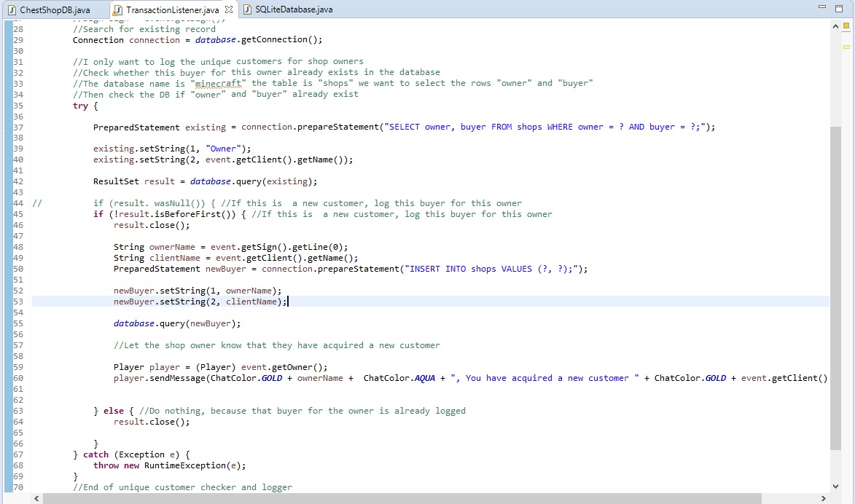Screen dimensions: 855x504
Task: Minimize the editor pane
Action: point(821,7)
